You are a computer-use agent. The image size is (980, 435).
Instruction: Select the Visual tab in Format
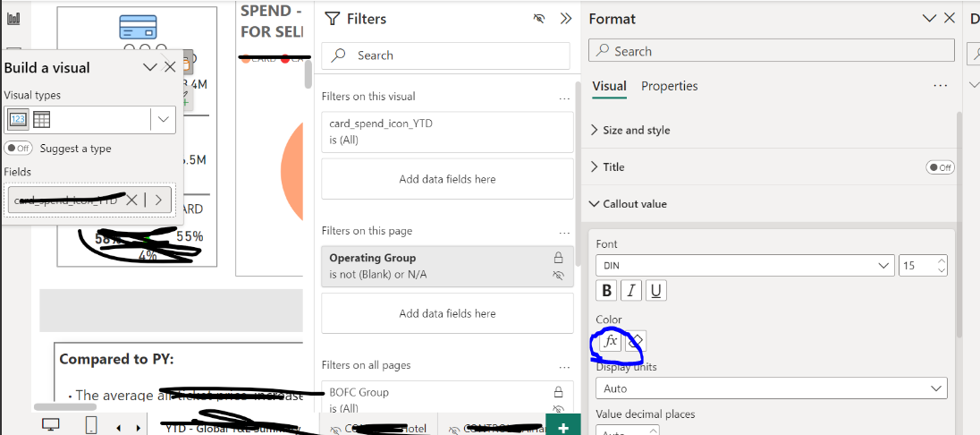pos(610,86)
